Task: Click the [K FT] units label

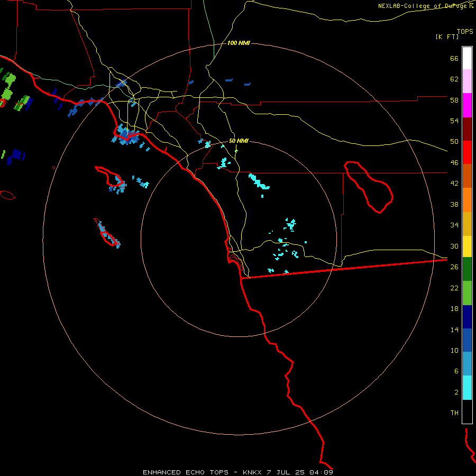Action: point(447,36)
